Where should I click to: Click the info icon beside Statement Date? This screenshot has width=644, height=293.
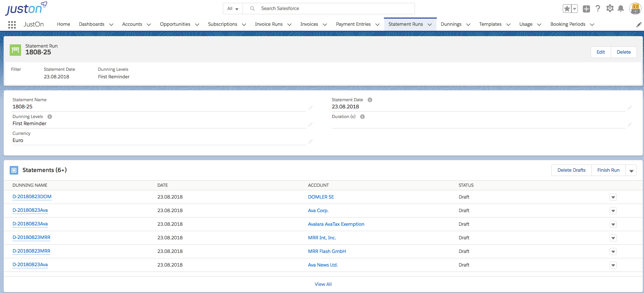[x=370, y=100]
